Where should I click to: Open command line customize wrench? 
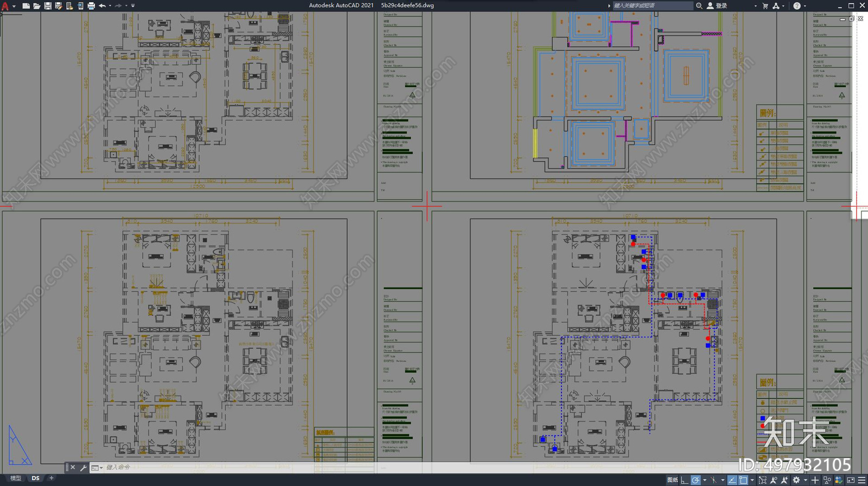click(84, 467)
